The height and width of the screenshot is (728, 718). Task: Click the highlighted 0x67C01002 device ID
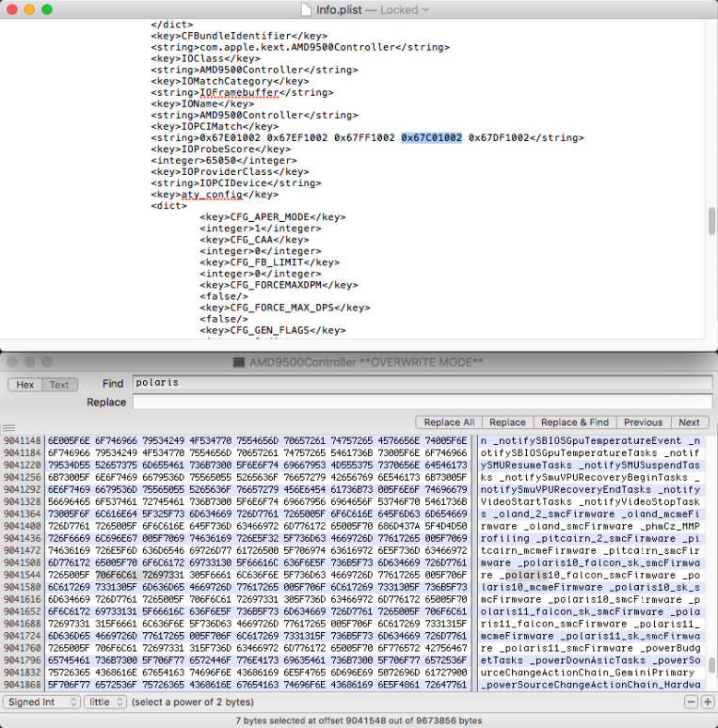tap(431, 138)
